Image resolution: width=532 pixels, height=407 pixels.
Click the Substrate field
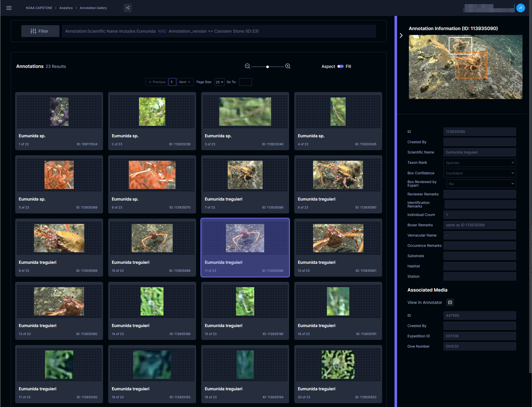pos(480,256)
